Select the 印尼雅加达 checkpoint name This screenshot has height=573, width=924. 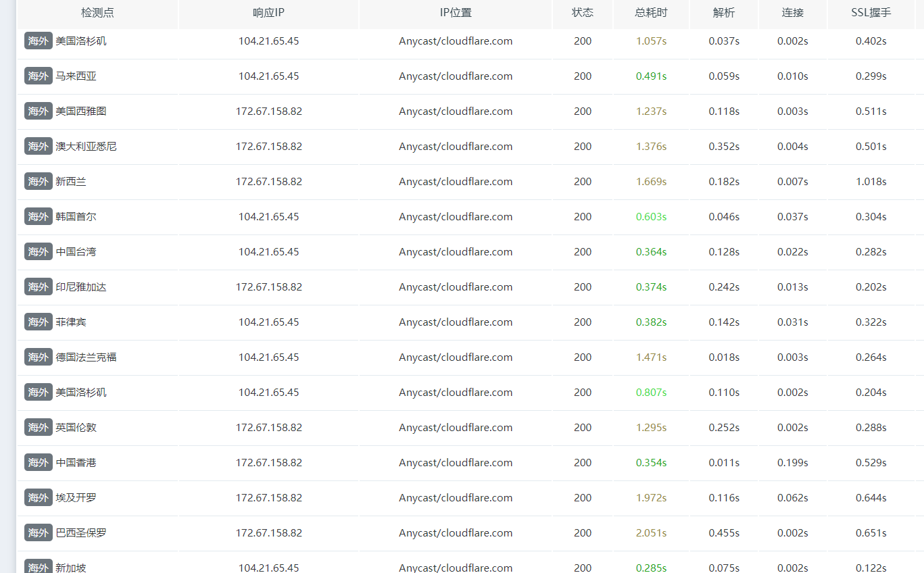(81, 287)
